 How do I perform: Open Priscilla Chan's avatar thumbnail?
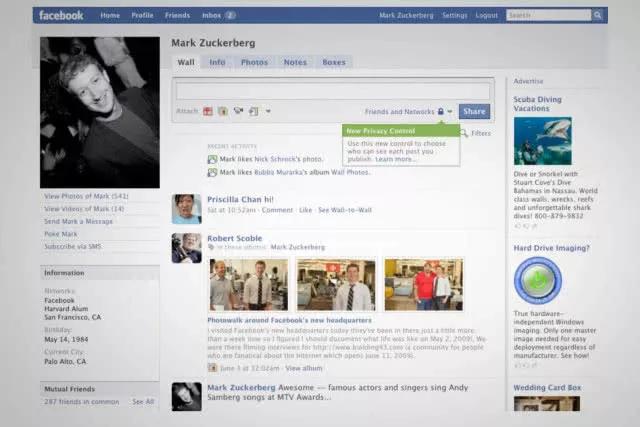[x=187, y=209]
